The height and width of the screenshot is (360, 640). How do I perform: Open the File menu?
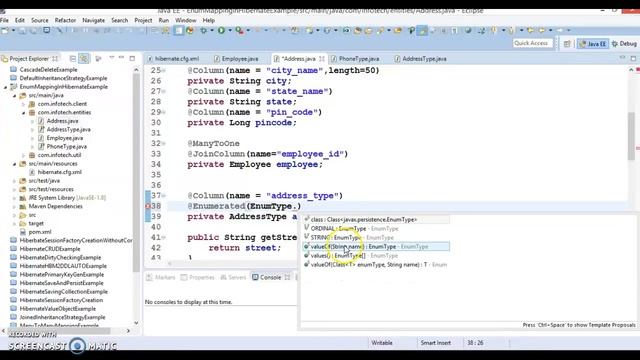(4, 20)
